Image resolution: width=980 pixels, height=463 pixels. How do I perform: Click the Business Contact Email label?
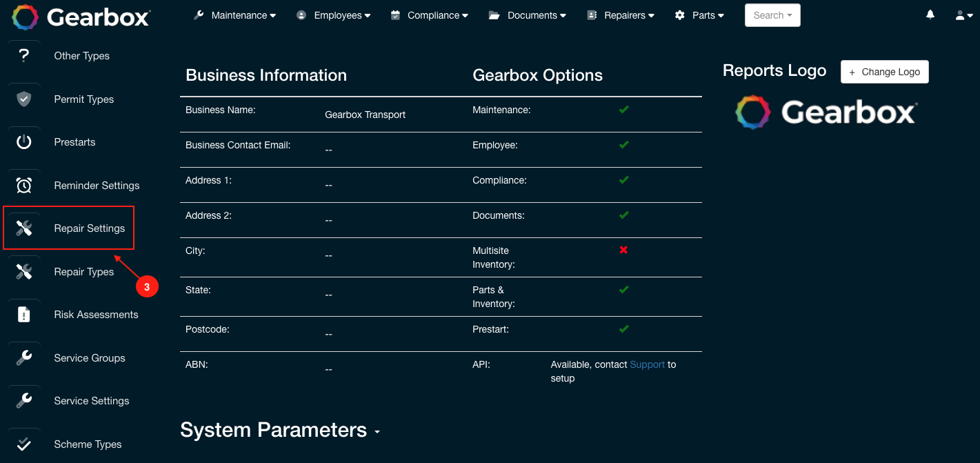[x=238, y=145]
